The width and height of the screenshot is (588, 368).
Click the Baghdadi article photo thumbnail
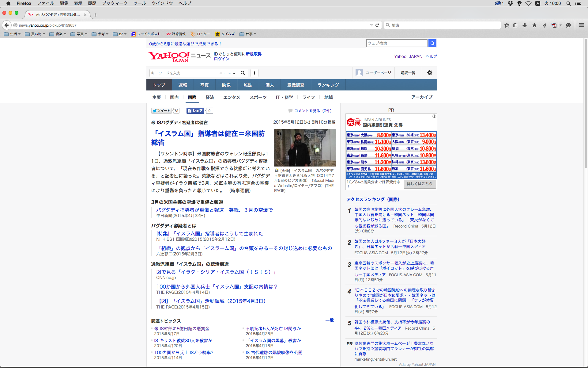pos(305,148)
